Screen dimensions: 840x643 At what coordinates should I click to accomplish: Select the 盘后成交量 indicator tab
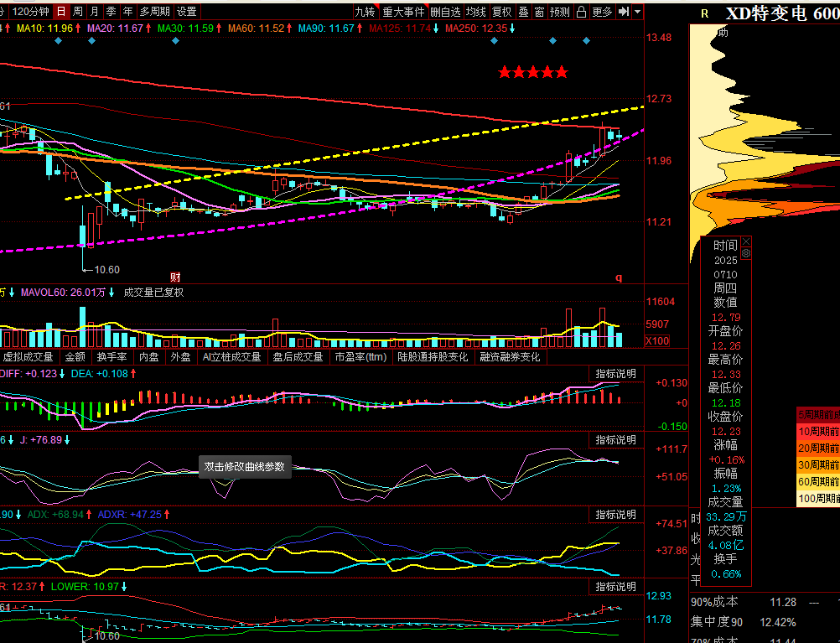click(298, 357)
